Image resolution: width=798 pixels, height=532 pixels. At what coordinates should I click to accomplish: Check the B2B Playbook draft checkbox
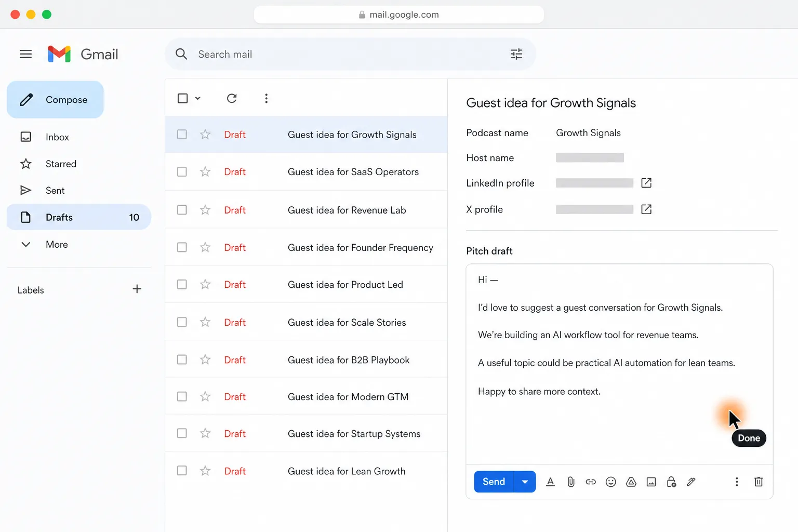pos(182,360)
